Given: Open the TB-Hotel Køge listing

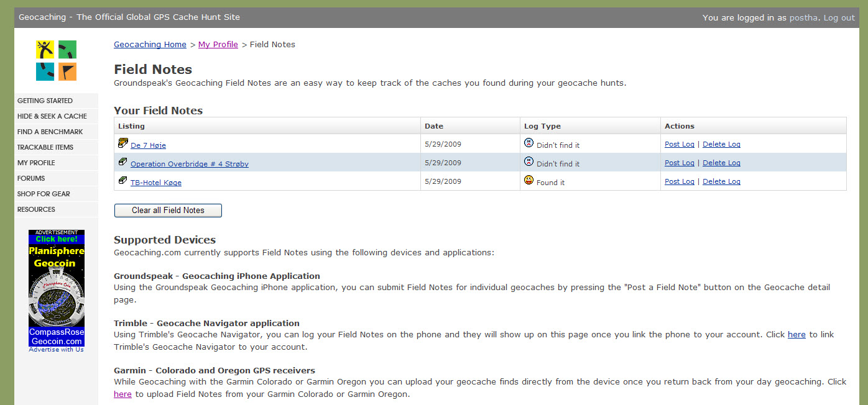Looking at the screenshot, I should (156, 183).
